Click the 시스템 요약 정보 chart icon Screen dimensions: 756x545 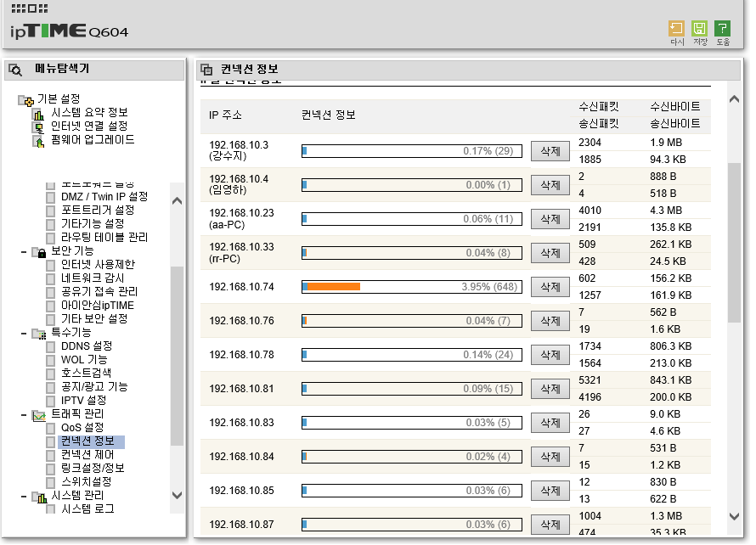[38, 114]
